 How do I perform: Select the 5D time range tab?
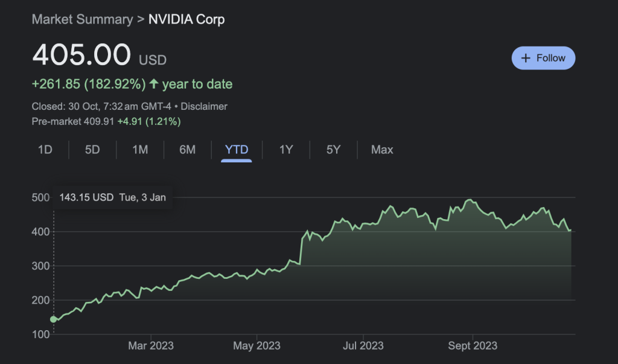pyautogui.click(x=92, y=150)
